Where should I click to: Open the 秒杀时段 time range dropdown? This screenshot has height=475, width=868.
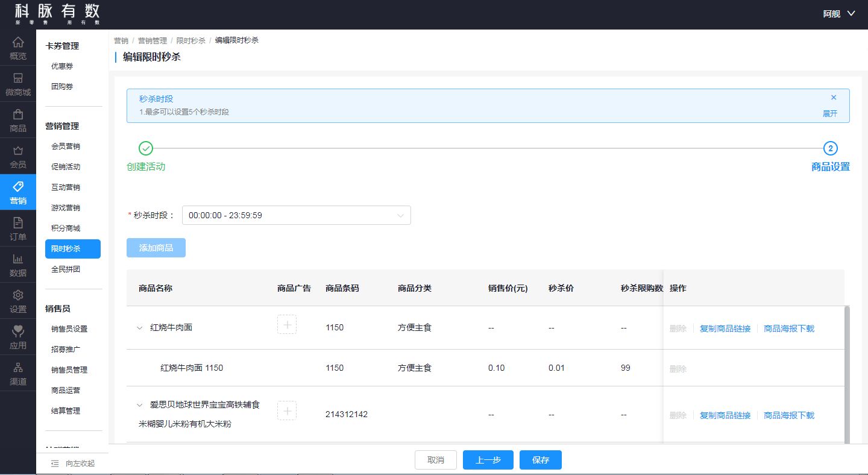[x=297, y=215]
